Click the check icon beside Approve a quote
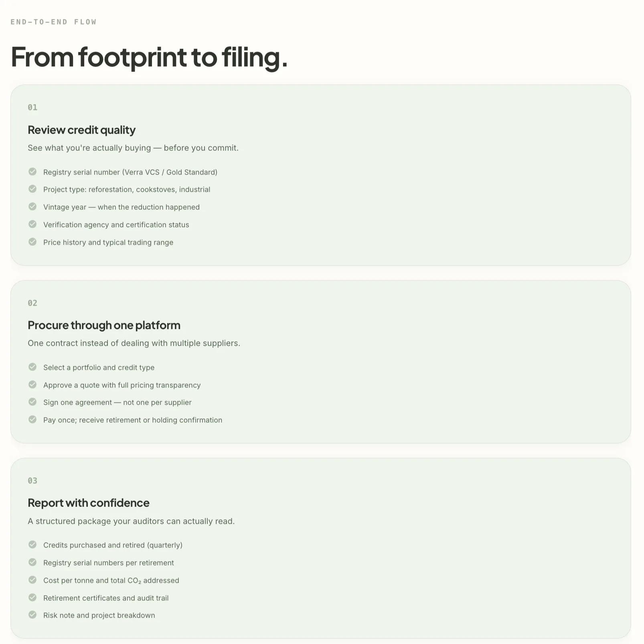This screenshot has width=644, height=644. 32,385
